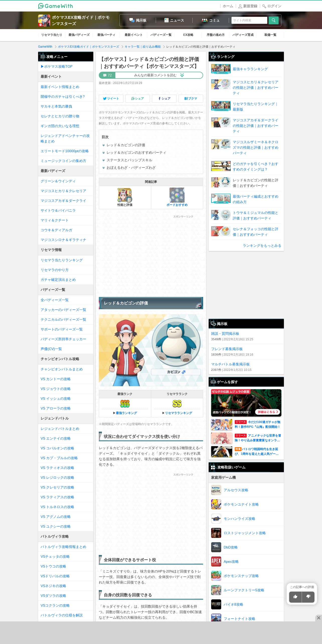322x644 pixels.
Task: Select the EX攻略 tab
Action: 188,35
